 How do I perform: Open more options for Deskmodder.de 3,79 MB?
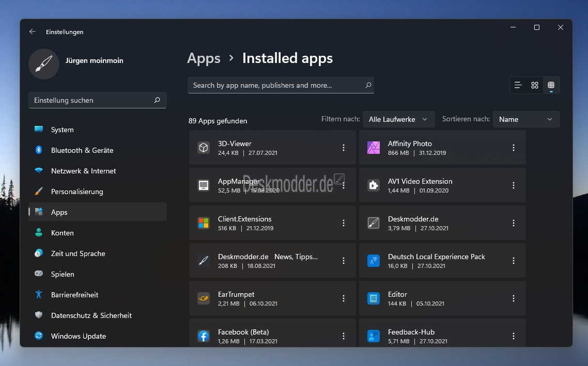coord(514,223)
